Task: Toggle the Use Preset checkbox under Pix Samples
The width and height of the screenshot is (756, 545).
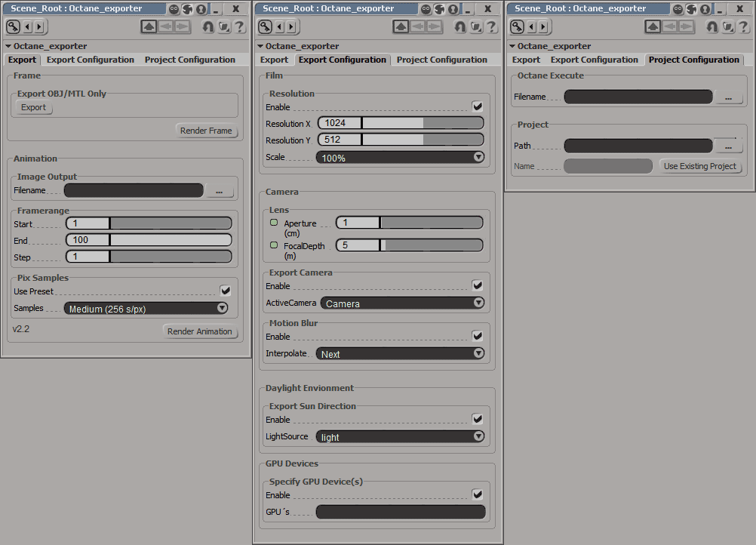Action: coord(225,291)
